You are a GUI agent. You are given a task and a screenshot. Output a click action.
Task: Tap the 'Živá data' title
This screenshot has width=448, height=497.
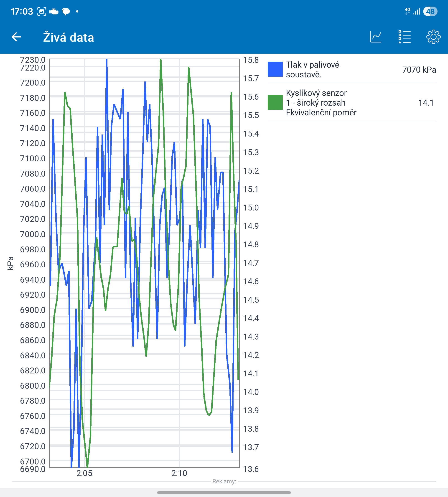69,37
